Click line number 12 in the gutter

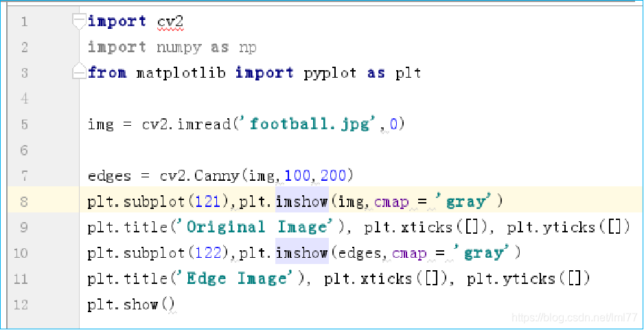(21, 305)
